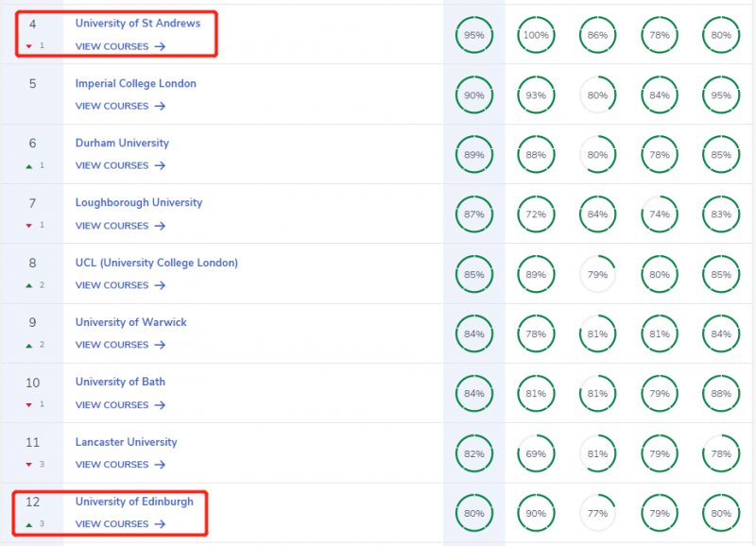Open Durham University link

pos(122,144)
